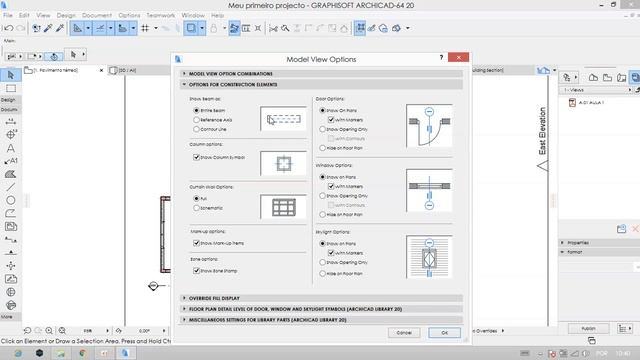Select the A.01 AULA 1 view item
Image resolution: width=640 pixels, height=360 pixels.
[x=586, y=103]
